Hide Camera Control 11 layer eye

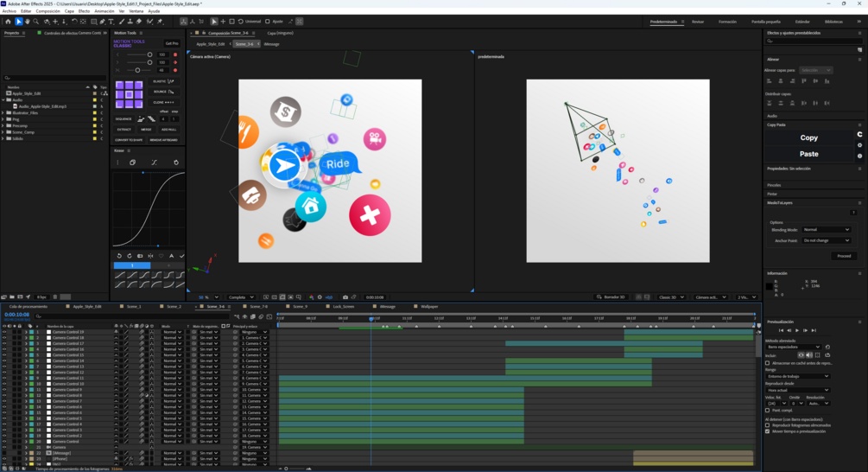pyautogui.click(x=4, y=378)
